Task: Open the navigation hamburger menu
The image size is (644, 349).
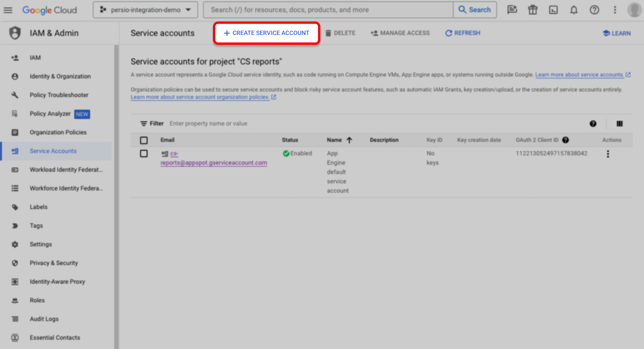Action: click(x=8, y=10)
